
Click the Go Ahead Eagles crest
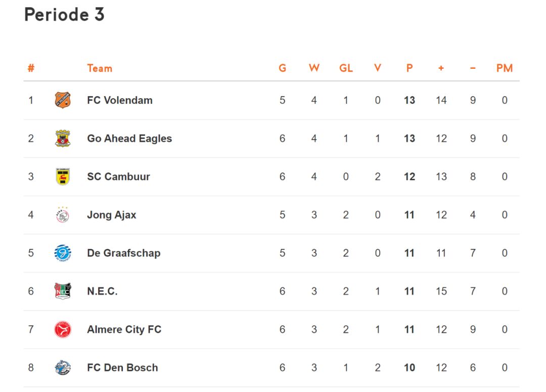tap(63, 139)
